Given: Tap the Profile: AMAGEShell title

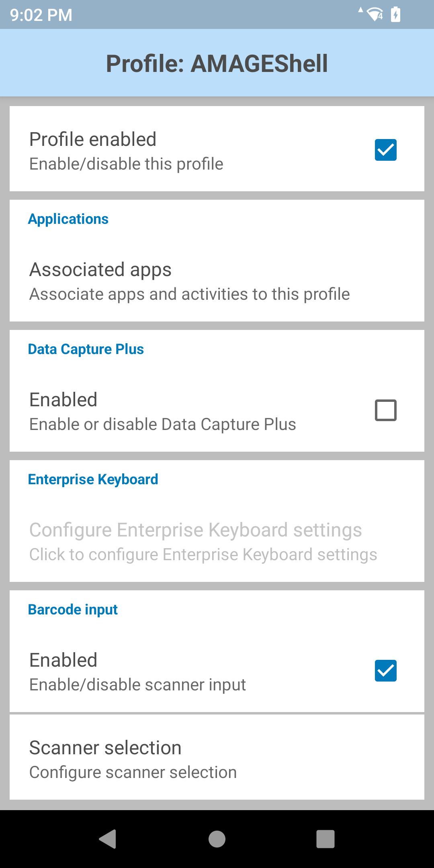Looking at the screenshot, I should 217,63.
